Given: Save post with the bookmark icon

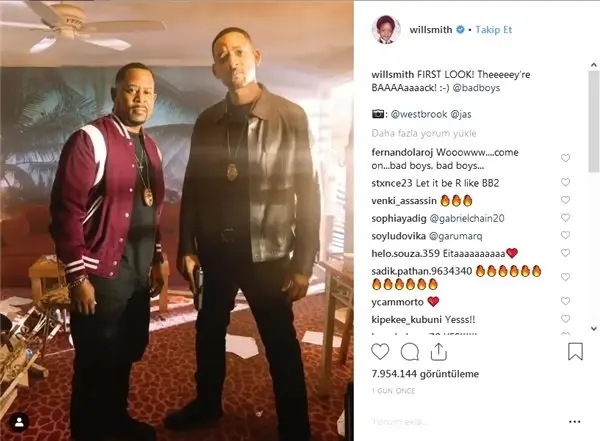Looking at the screenshot, I should 575,351.
